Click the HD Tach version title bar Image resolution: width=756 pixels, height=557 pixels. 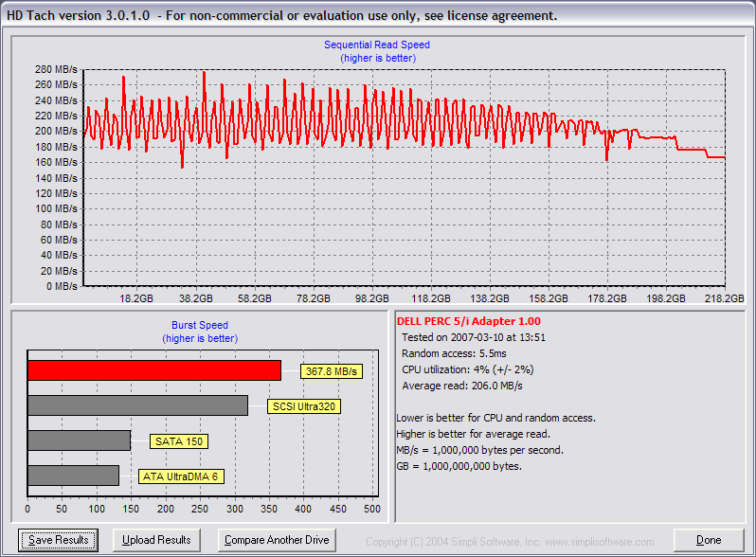(x=378, y=15)
